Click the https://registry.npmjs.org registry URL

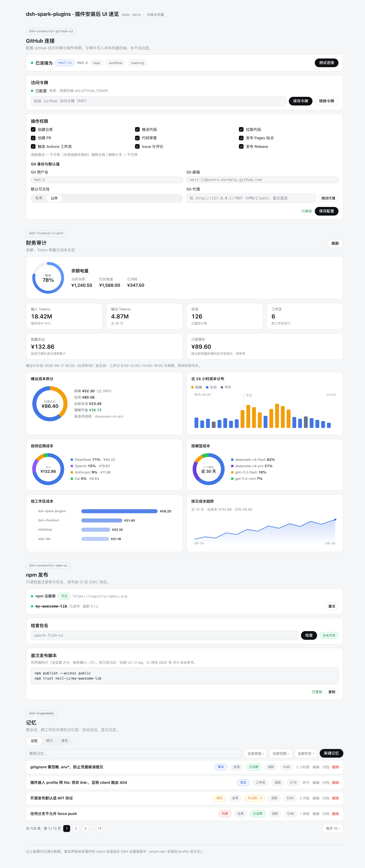tap(100, 596)
